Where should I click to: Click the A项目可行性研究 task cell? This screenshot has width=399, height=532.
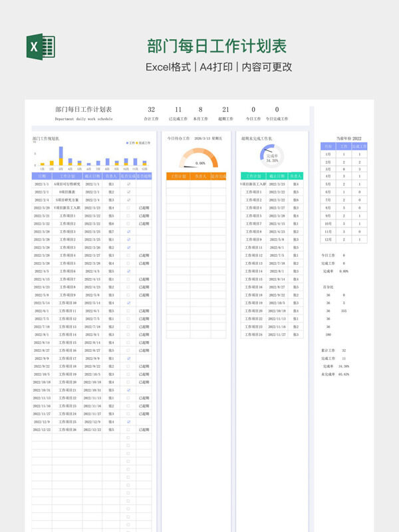[67, 184]
